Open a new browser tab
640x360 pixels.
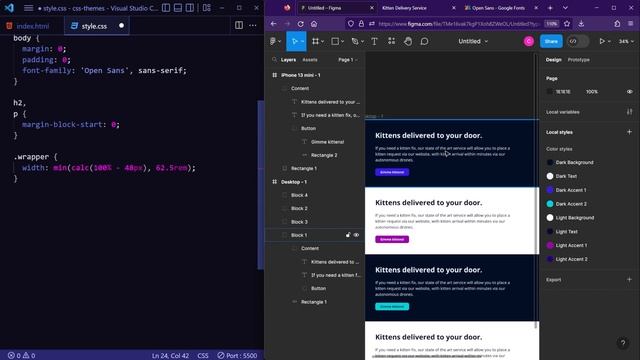pos(550,8)
